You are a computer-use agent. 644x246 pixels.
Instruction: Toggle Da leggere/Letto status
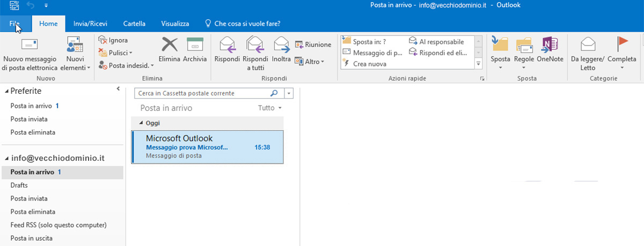pos(587,54)
